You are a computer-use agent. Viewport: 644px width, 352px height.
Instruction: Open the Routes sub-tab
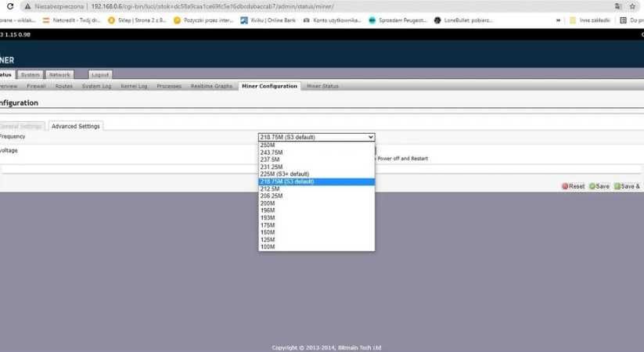point(63,86)
